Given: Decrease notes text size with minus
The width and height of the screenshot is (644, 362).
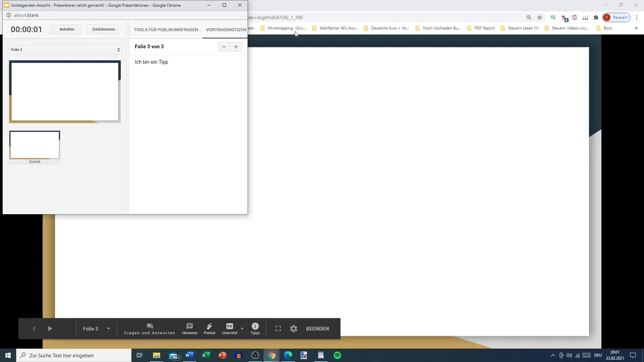Looking at the screenshot, I should [224, 47].
